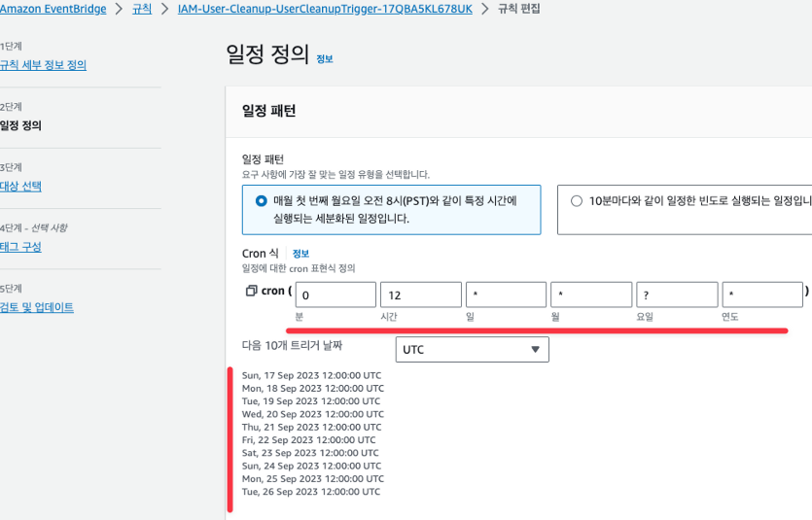Open 정보 link next to 일정 정의

(x=325, y=59)
